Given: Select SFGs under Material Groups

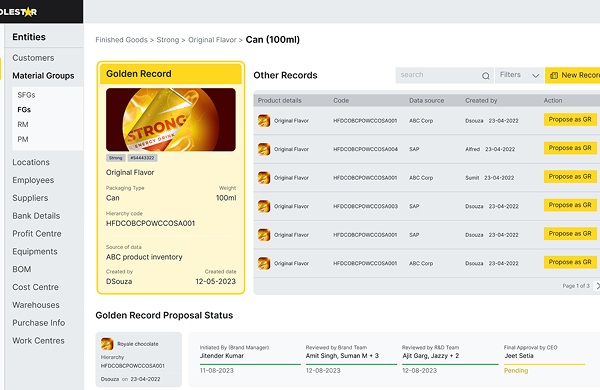Looking at the screenshot, I should tap(26, 95).
